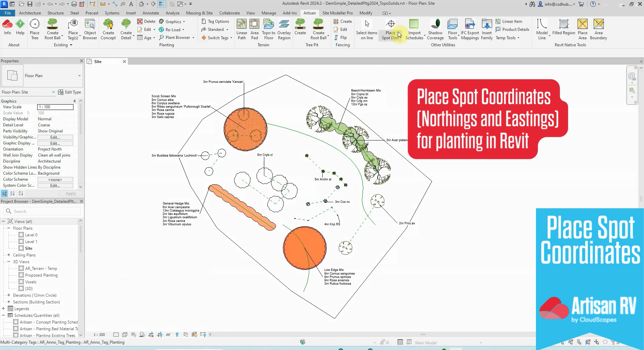Open Edit Type for the floor plan
The image size is (644, 350).
(x=70, y=92)
